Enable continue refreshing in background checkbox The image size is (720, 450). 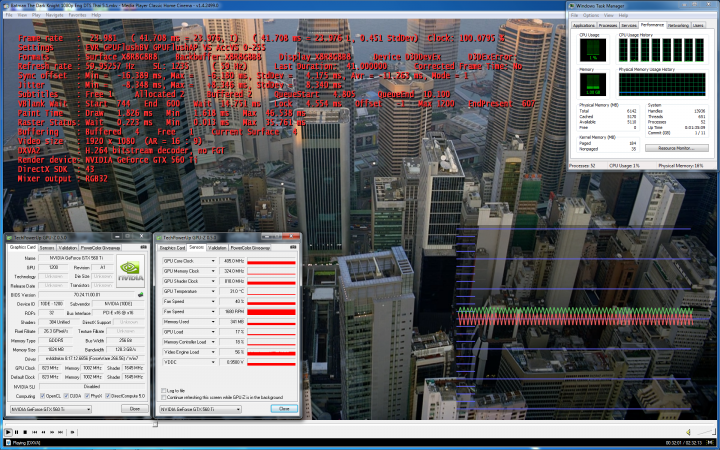point(163,397)
